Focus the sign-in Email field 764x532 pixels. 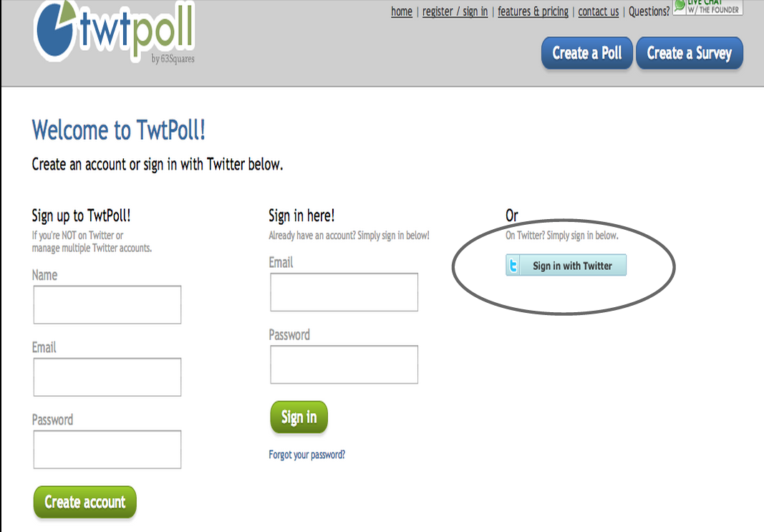point(344,292)
